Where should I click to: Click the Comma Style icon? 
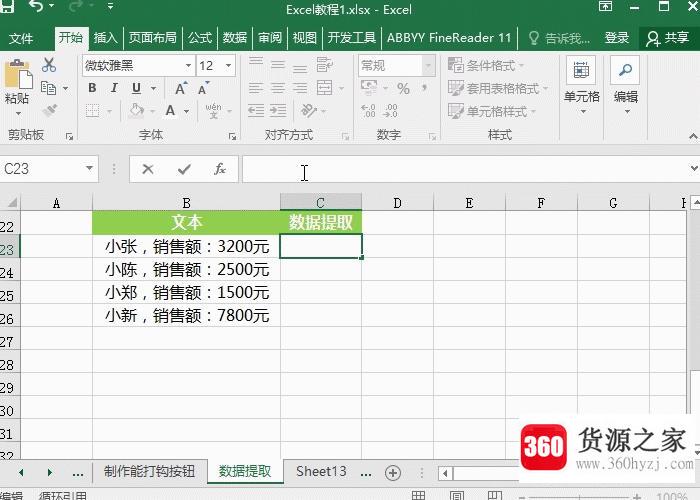tap(424, 88)
